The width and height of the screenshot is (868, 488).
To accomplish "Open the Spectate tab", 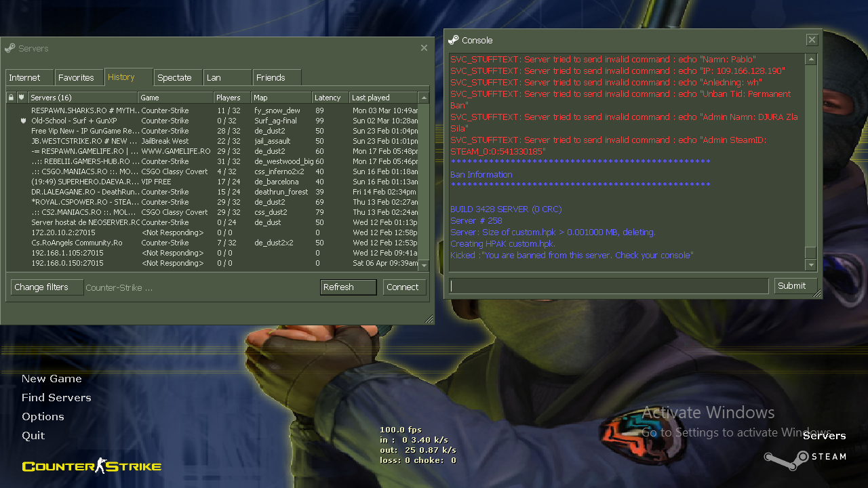I will click(178, 77).
